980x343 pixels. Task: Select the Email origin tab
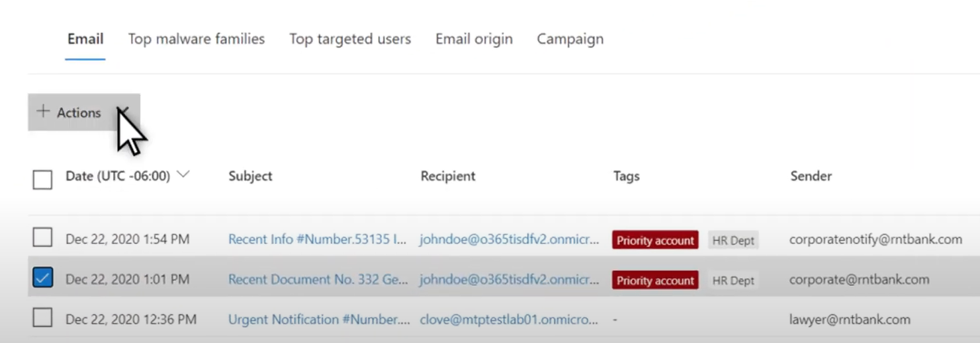(x=474, y=39)
